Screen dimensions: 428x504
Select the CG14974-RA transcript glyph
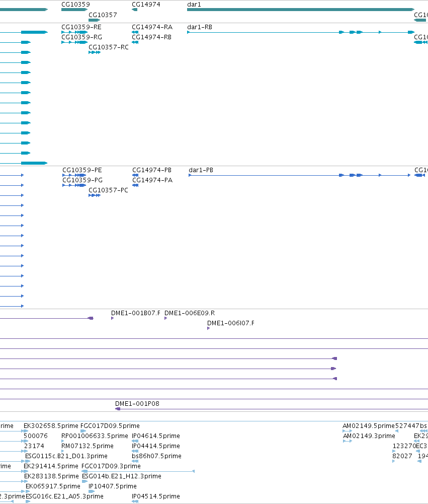[x=135, y=32]
